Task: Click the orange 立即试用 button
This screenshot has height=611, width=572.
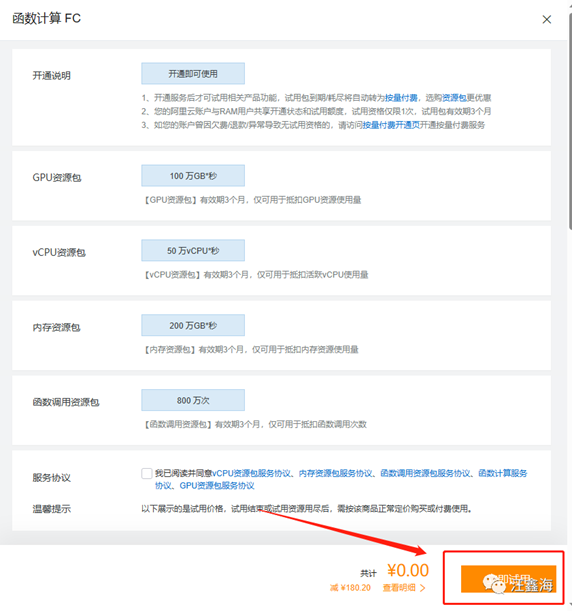Action: (x=508, y=579)
